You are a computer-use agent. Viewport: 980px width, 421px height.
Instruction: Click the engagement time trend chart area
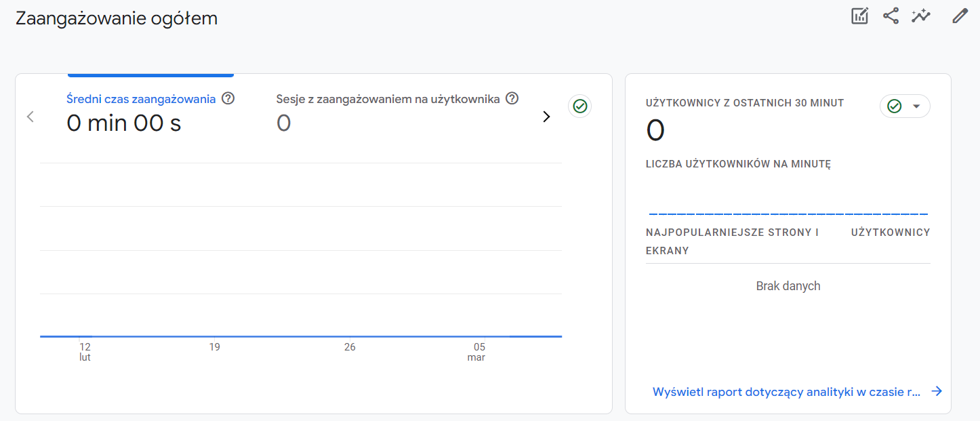coord(301,251)
